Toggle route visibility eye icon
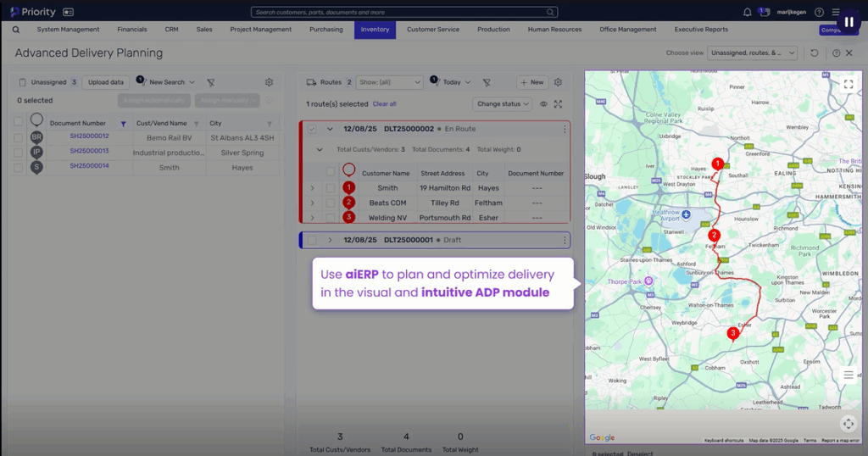This screenshot has height=456, width=868. [x=543, y=104]
